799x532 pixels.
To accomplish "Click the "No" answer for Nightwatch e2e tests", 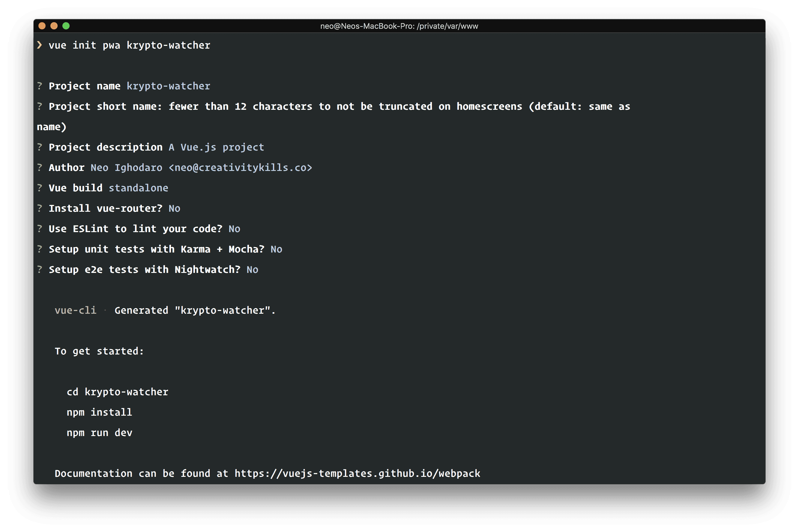I will (253, 270).
